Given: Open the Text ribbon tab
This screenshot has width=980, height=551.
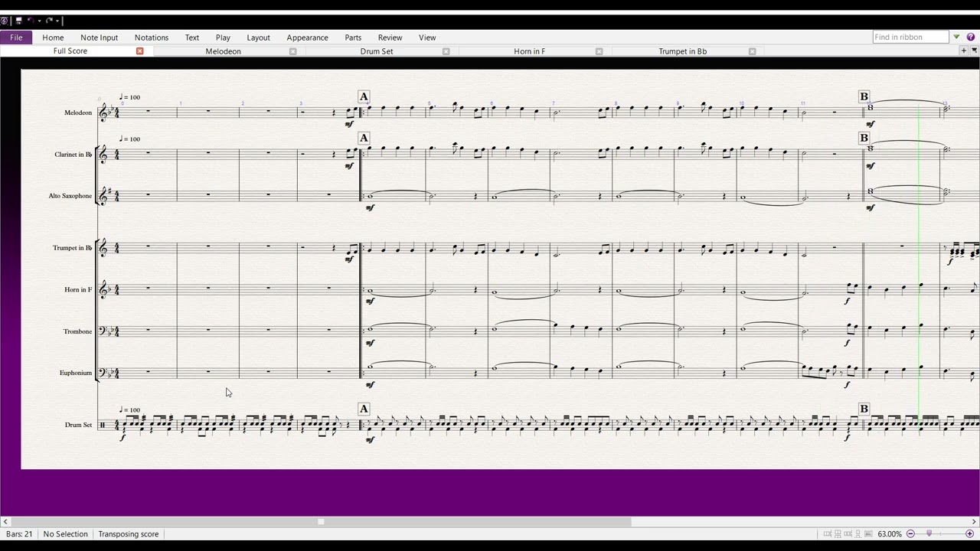Looking at the screenshot, I should 192,37.
